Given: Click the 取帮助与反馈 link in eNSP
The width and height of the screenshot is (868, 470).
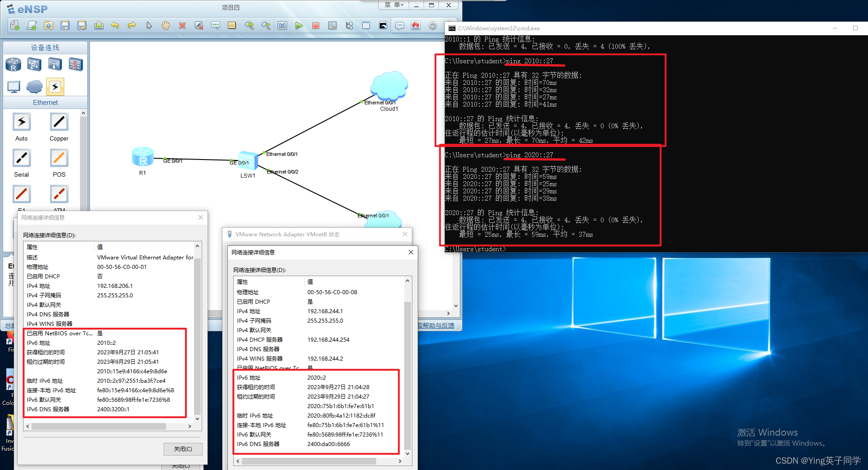Looking at the screenshot, I should (x=436, y=325).
